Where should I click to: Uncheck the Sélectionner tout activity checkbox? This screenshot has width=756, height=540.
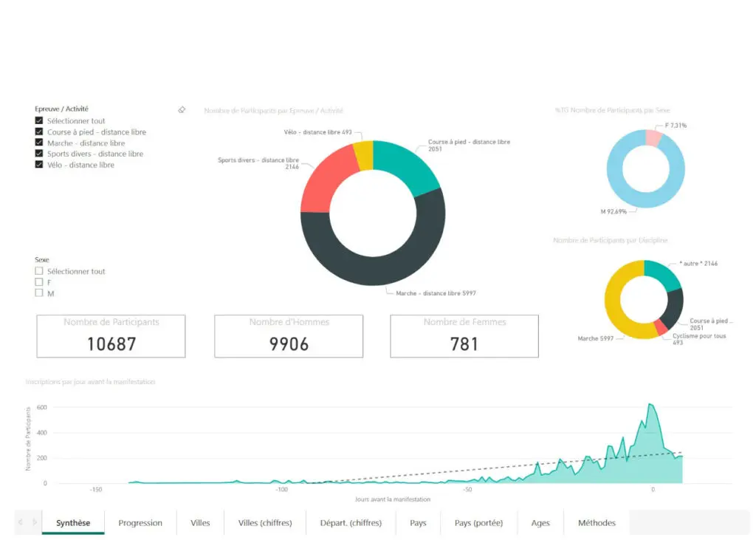click(x=39, y=120)
